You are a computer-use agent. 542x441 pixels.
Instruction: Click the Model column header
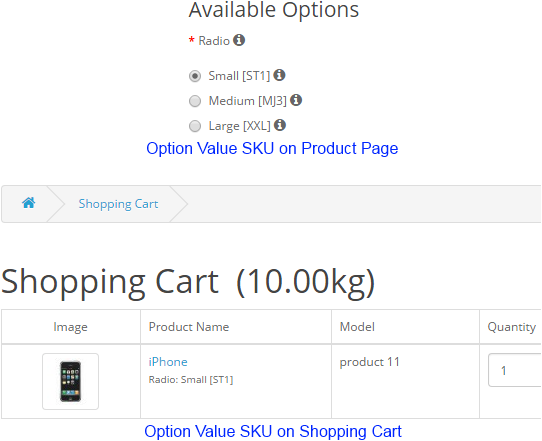357,327
